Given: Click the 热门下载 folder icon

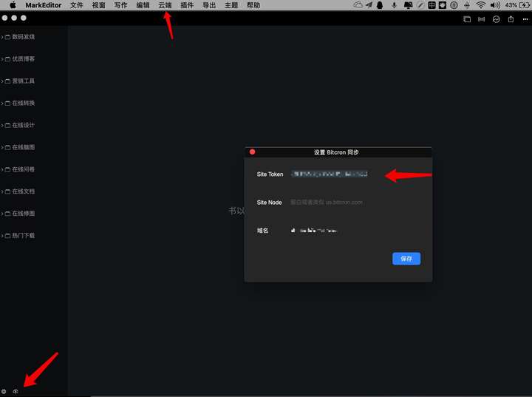Looking at the screenshot, I should pos(7,236).
